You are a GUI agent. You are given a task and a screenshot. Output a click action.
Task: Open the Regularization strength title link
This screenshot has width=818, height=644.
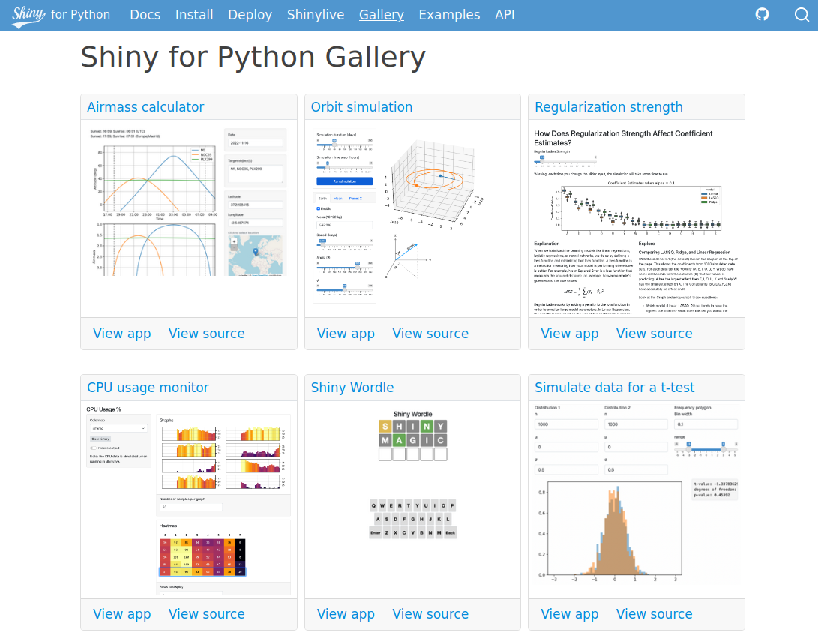click(x=608, y=107)
